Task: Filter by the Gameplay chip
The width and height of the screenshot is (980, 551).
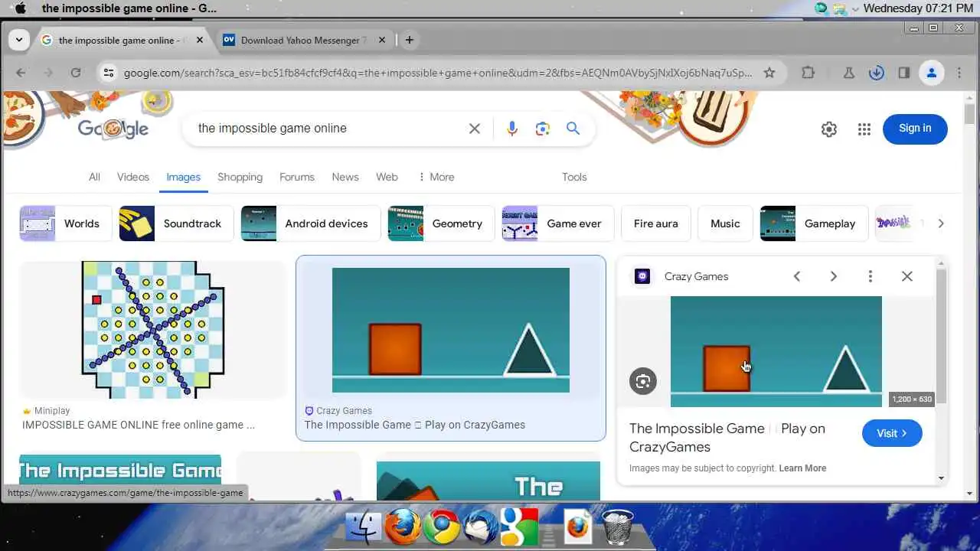Action: [814, 223]
